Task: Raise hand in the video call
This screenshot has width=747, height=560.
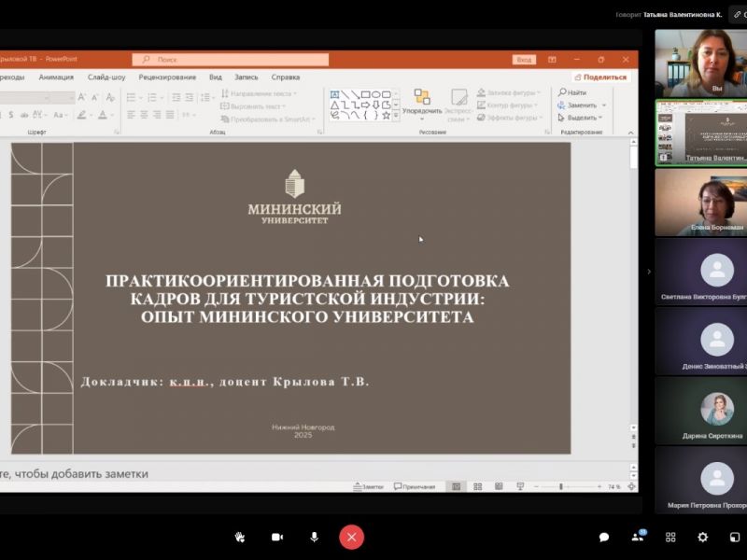Action: point(240,537)
